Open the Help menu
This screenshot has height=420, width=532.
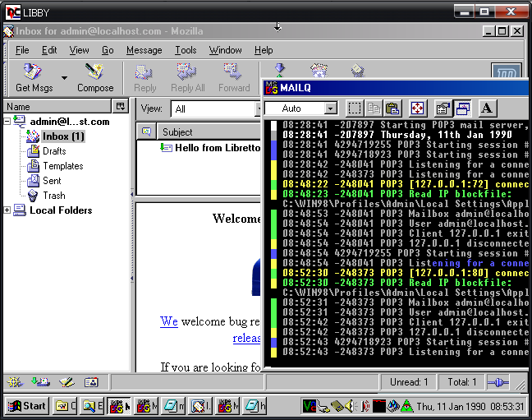click(264, 50)
